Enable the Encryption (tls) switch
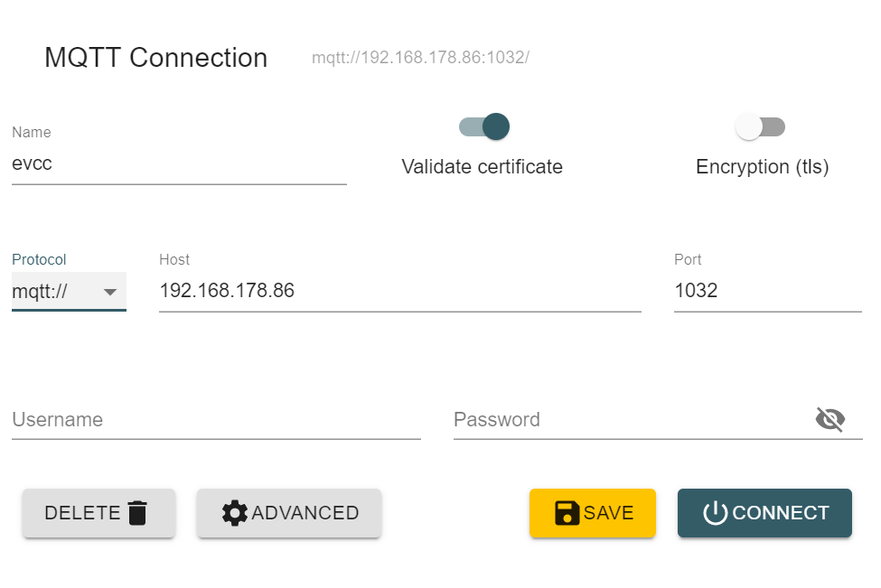881x588 pixels. pyautogui.click(x=760, y=127)
